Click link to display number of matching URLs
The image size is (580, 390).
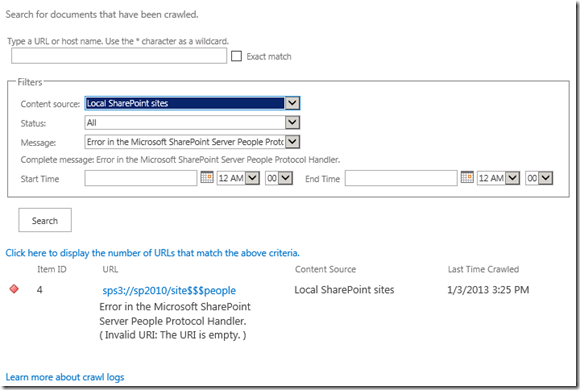(x=152, y=253)
